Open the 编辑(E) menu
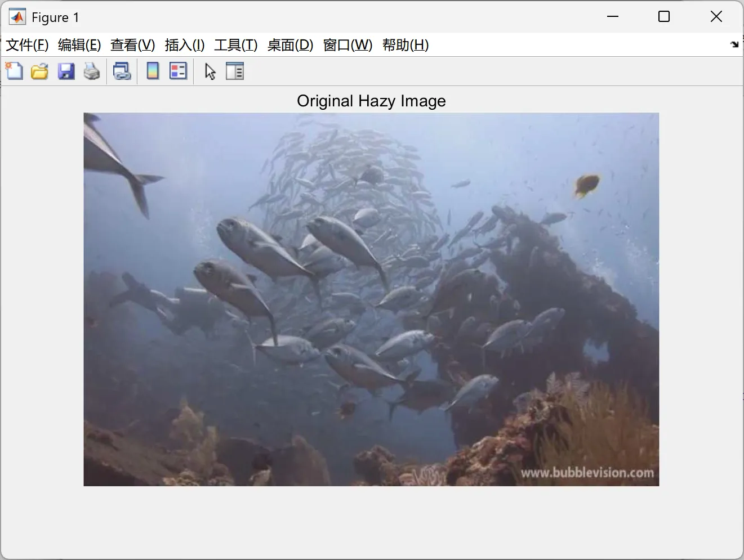 click(x=79, y=45)
